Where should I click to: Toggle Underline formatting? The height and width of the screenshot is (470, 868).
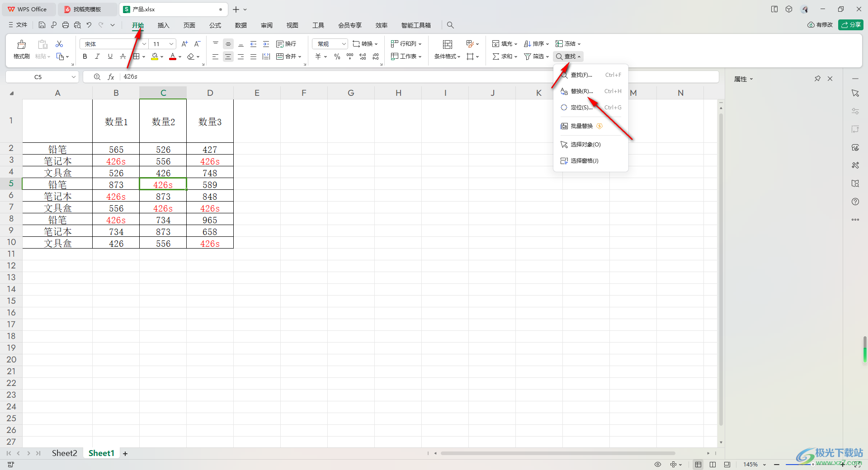pyautogui.click(x=110, y=56)
